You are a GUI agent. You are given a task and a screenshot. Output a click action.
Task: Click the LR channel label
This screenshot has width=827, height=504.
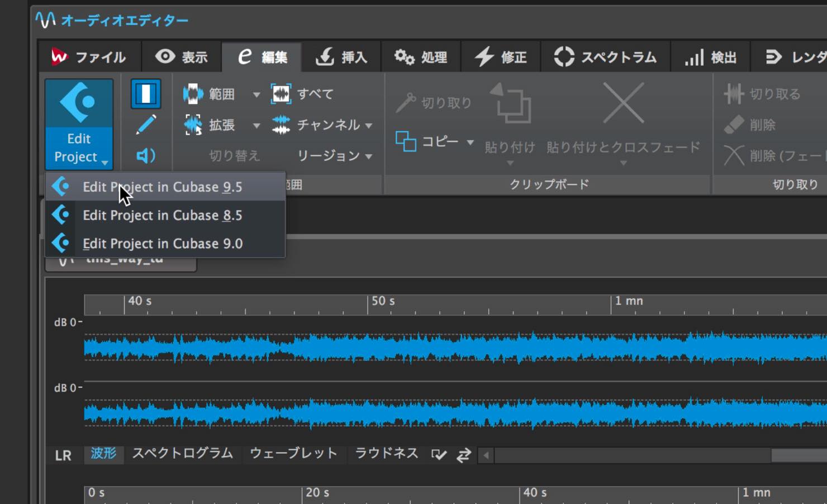[x=63, y=455]
